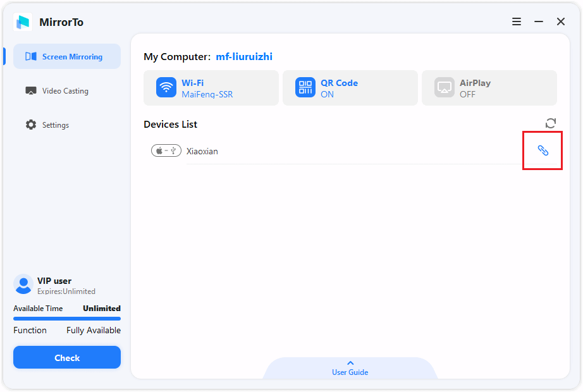Click the Devices List heading
The width and height of the screenshot is (583, 392).
pos(170,124)
